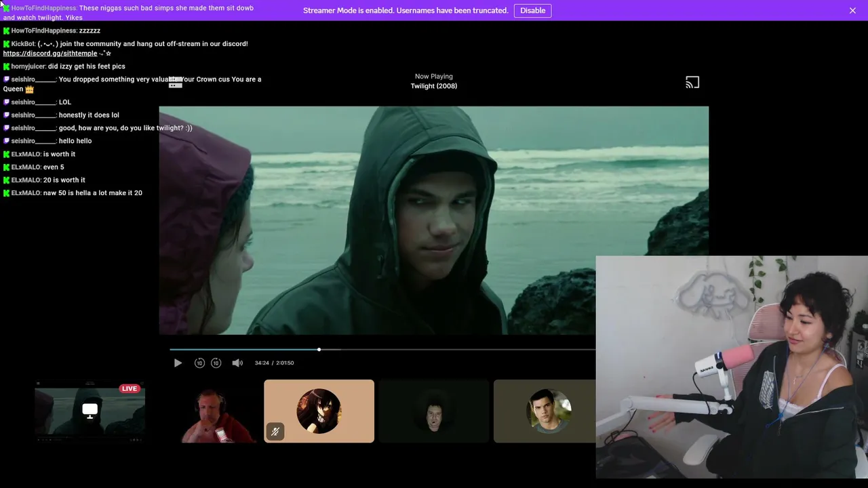Play the Twilight video

[178, 363]
